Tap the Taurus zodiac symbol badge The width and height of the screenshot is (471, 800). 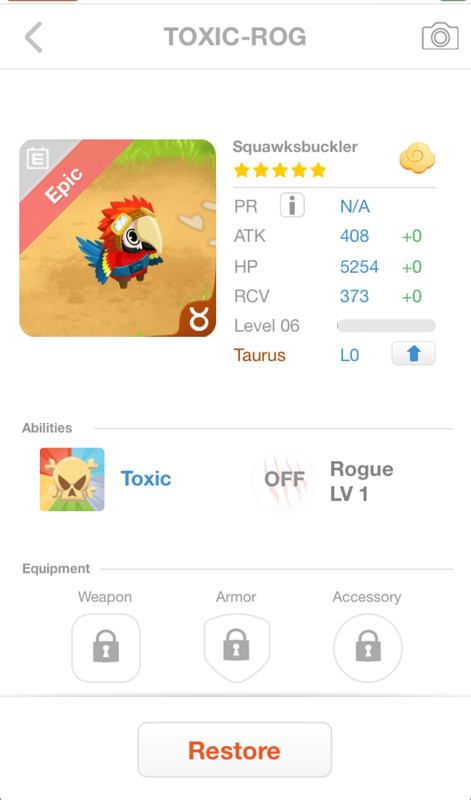[x=197, y=319]
